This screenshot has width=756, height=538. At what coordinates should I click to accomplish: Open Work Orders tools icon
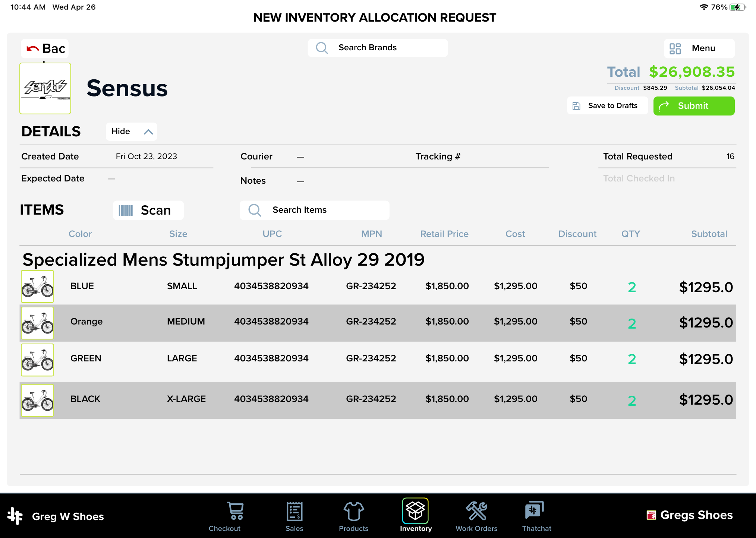coord(476,511)
